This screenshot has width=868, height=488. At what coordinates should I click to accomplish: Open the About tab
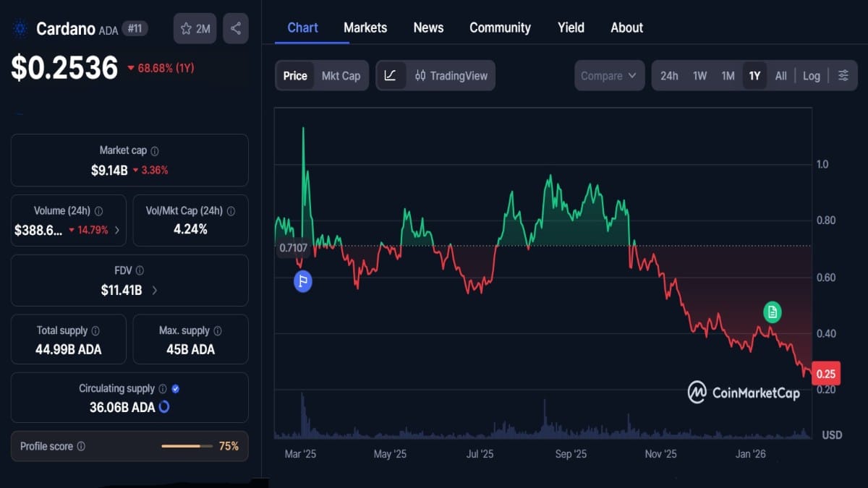626,27
